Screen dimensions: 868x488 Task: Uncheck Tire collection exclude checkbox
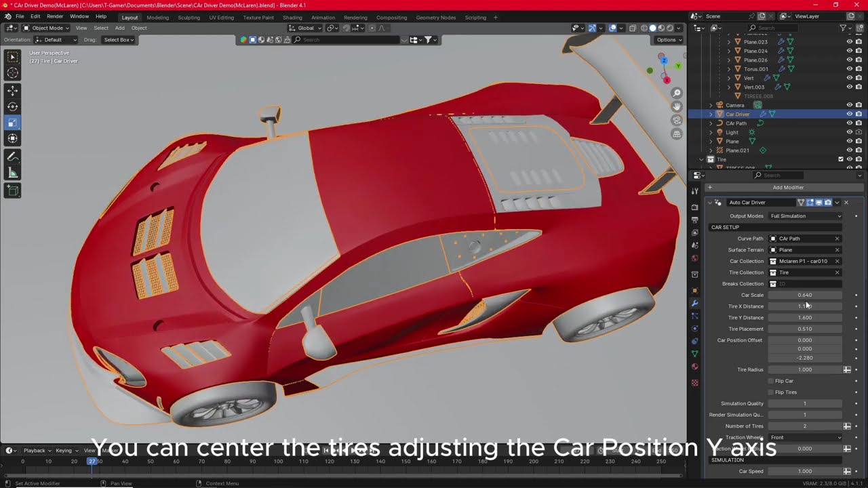pyautogui.click(x=841, y=159)
